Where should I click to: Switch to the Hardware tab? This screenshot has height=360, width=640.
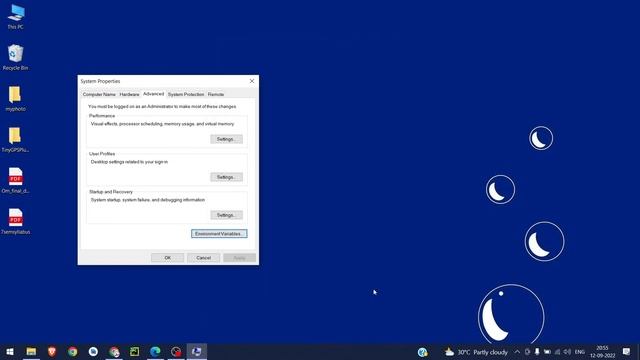point(129,94)
